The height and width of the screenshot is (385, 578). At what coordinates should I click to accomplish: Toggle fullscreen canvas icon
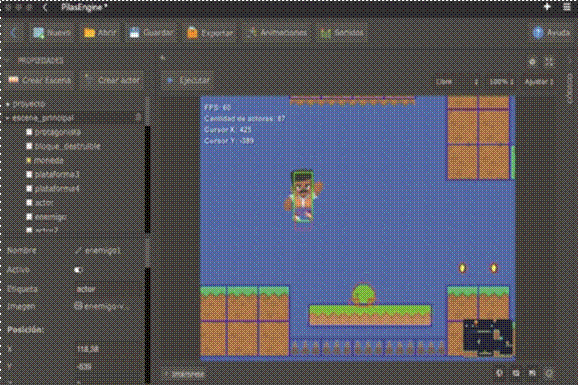(x=549, y=62)
